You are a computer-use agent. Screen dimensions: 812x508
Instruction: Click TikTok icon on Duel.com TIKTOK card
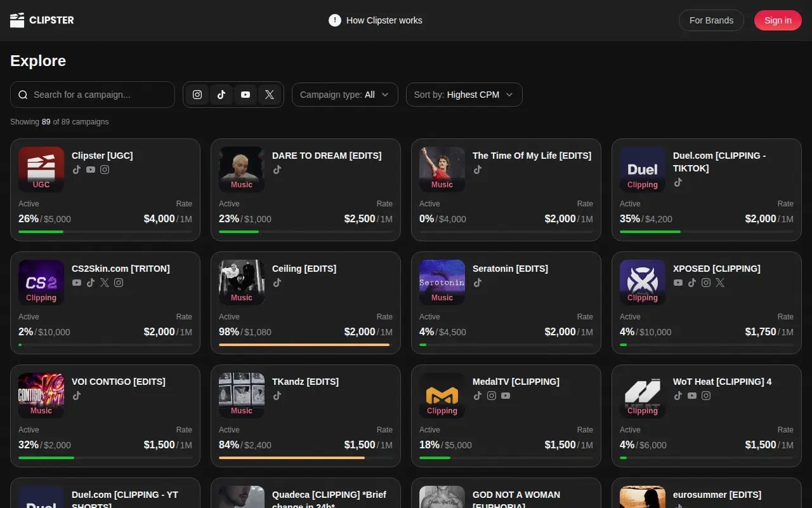pyautogui.click(x=678, y=182)
